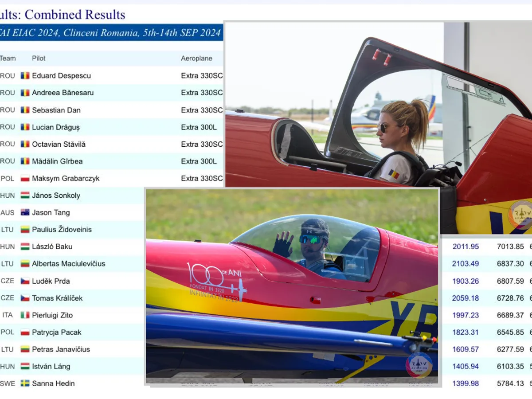The image size is (532, 399).
Task: Click the Italian flag beside Pierluigi Zito
Action: (25, 315)
